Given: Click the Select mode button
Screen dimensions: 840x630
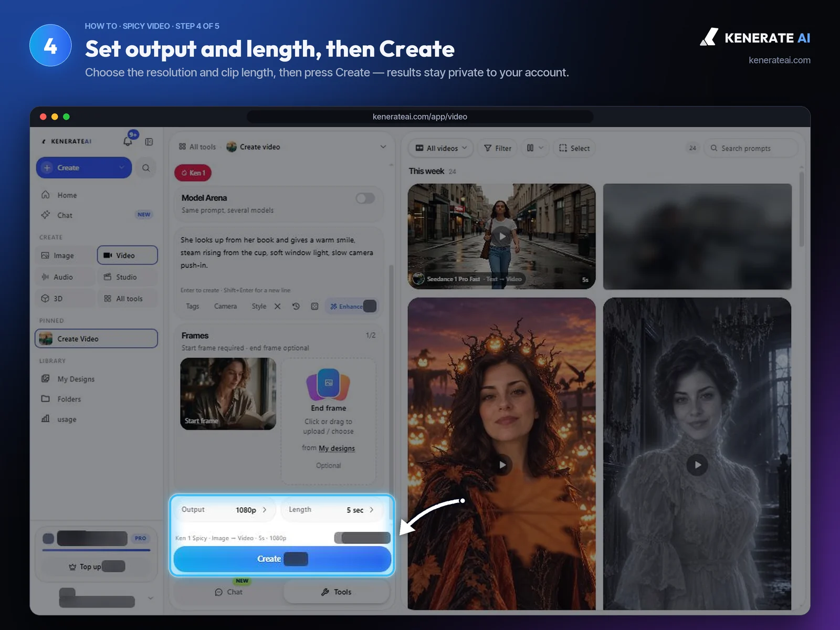Looking at the screenshot, I should 574,148.
